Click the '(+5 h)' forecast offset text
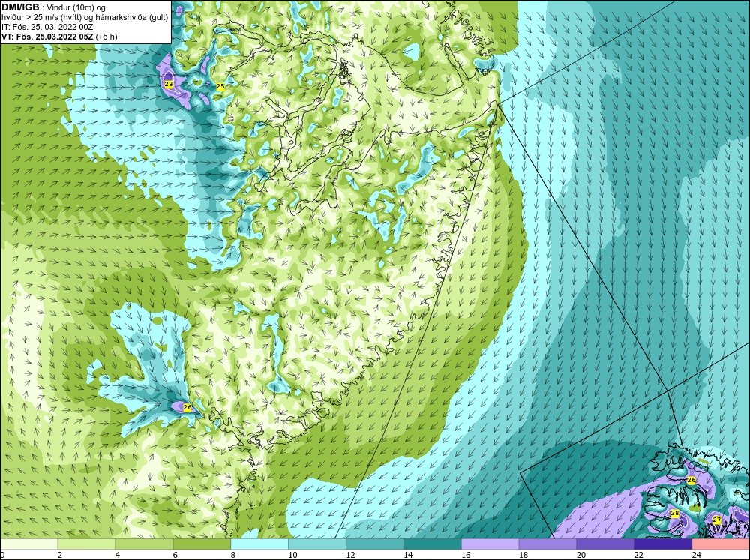The image size is (750, 560). [x=106, y=37]
